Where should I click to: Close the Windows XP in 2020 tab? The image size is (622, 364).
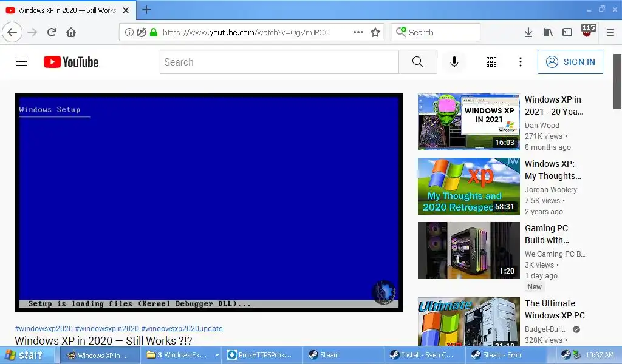126,10
